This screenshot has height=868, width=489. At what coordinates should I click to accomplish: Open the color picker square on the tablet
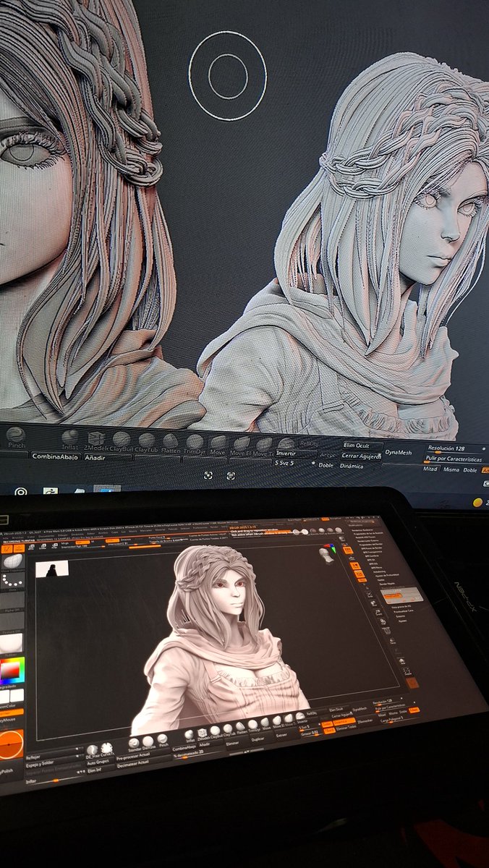point(11,672)
